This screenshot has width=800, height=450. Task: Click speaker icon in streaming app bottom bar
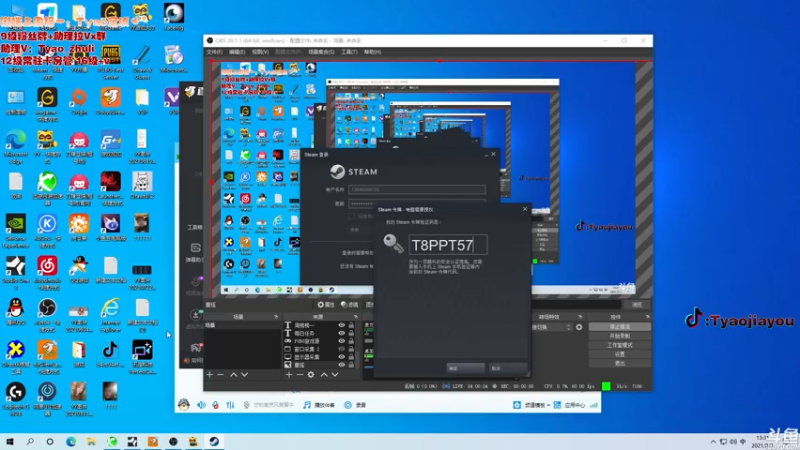[202, 405]
